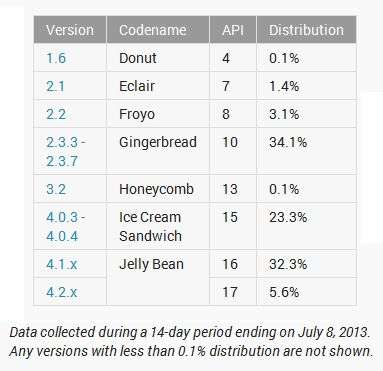The image size is (383, 371).
Task: Open the 4.2.x version link
Action: [62, 292]
